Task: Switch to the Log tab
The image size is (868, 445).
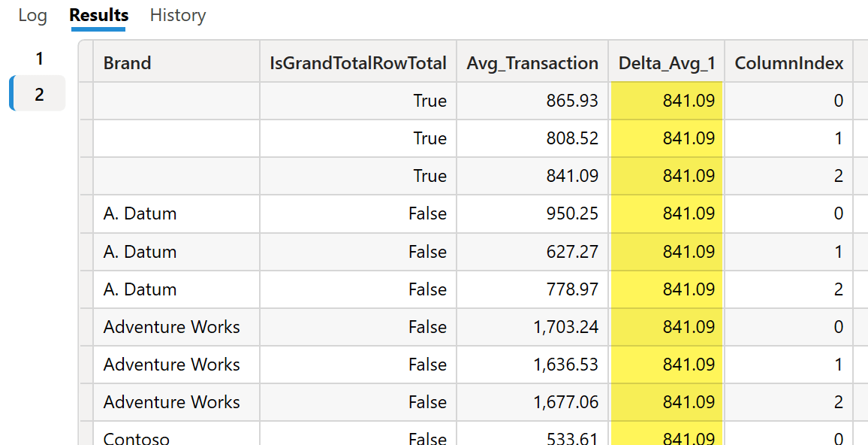Action: pyautogui.click(x=32, y=16)
